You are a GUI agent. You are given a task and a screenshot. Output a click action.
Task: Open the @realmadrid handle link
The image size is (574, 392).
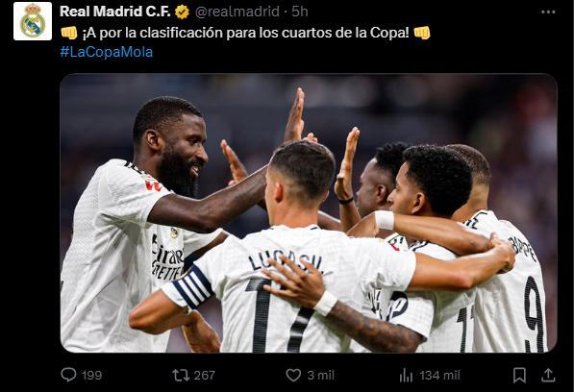[x=237, y=12]
